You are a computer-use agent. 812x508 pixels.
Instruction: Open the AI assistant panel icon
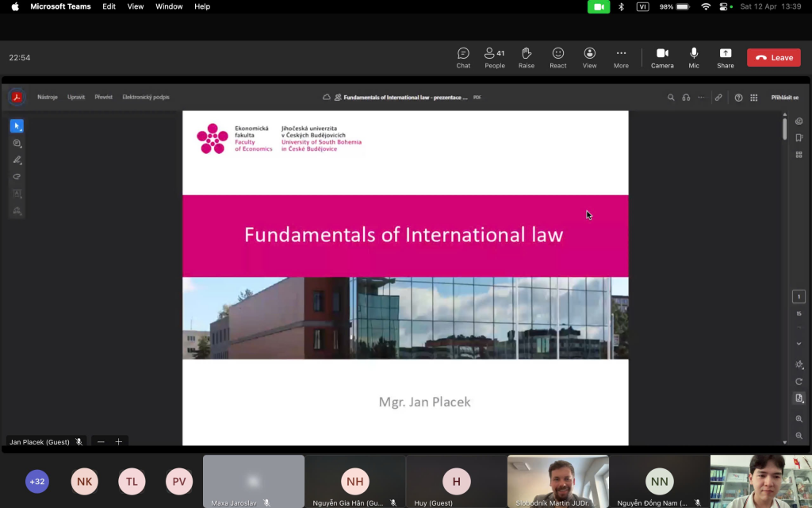(799, 121)
